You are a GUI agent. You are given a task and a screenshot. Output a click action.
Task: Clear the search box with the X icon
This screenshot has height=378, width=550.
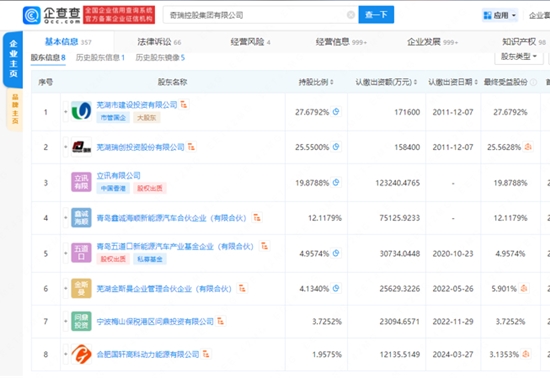pyautogui.click(x=350, y=15)
